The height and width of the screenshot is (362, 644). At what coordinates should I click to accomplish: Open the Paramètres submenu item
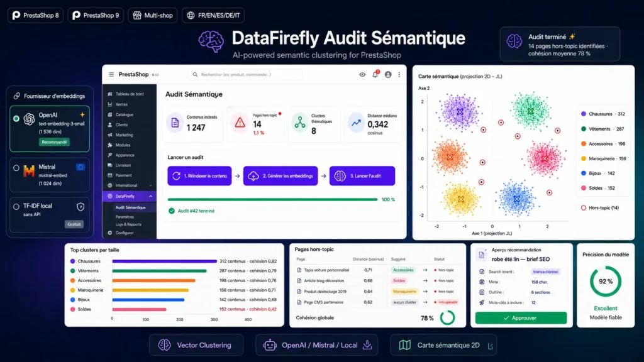point(125,217)
